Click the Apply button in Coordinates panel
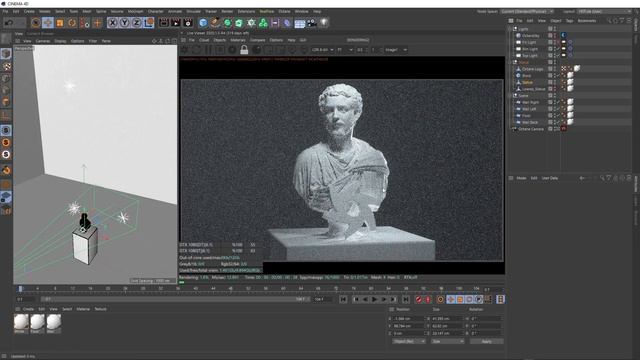Screen dimensions: 640x360 (486, 341)
